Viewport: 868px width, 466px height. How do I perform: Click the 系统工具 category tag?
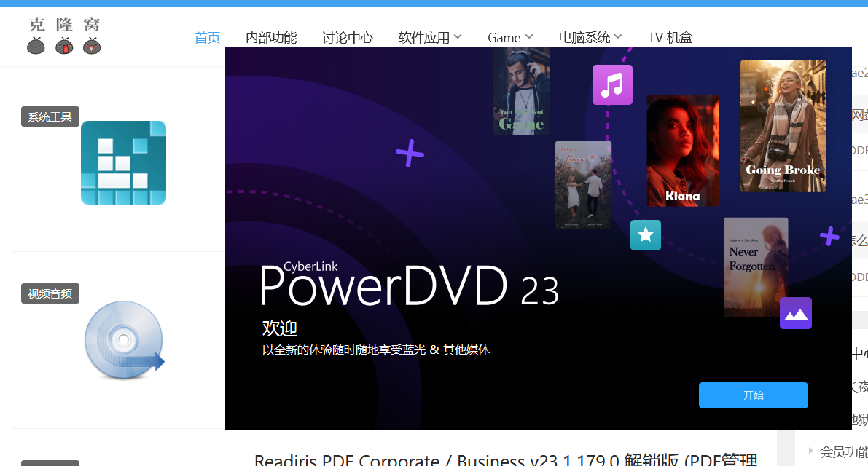pyautogui.click(x=50, y=116)
